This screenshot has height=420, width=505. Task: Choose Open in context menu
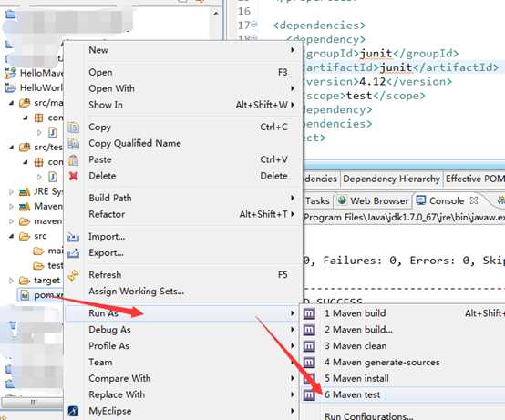click(183, 72)
